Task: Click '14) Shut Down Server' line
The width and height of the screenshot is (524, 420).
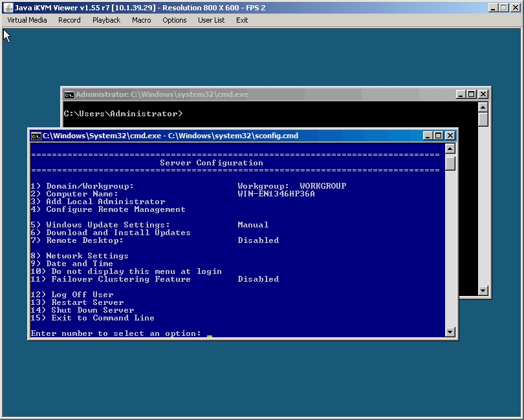Action: (83, 310)
